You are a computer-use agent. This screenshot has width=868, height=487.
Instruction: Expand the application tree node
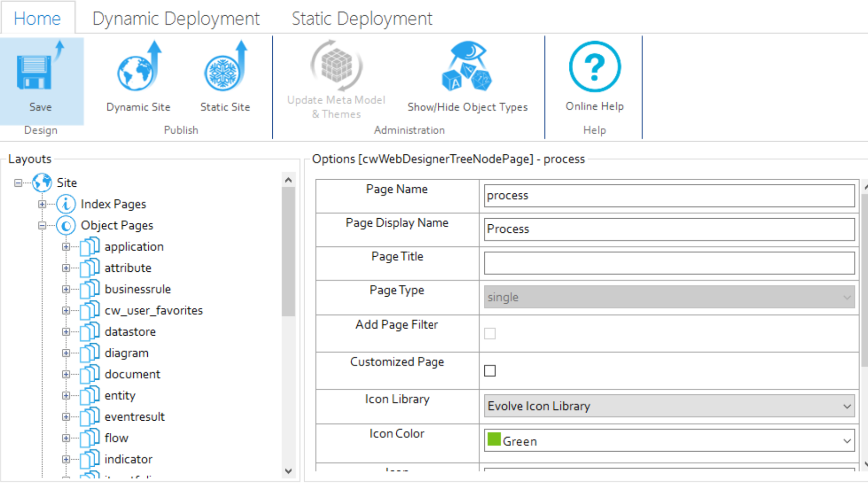66,247
